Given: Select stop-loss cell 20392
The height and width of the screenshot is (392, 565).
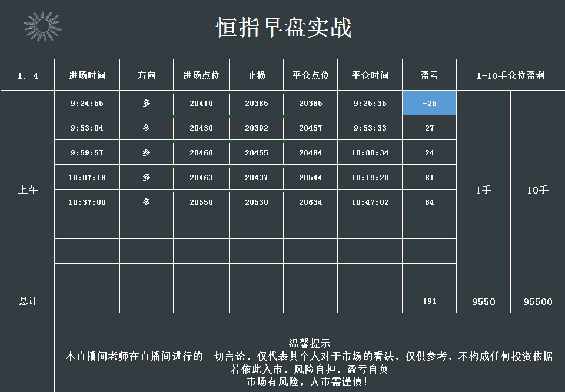Looking at the screenshot, I should click(256, 128).
